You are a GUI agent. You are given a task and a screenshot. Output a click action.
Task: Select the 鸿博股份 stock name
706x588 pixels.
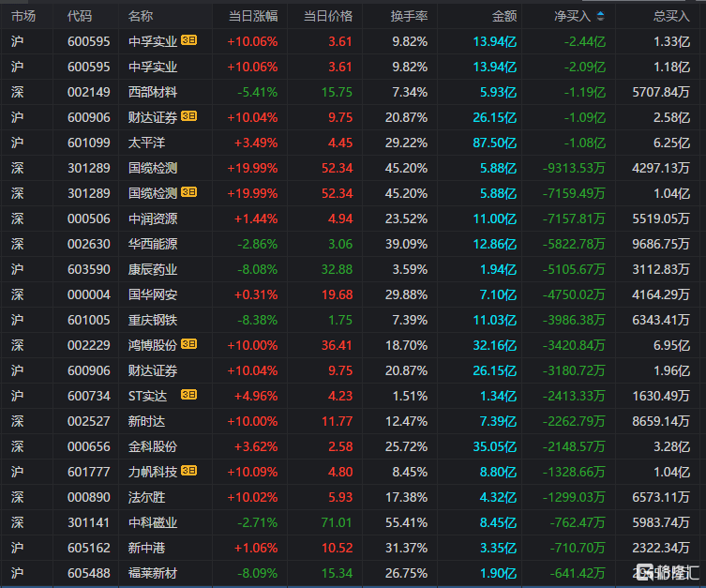pos(153,345)
